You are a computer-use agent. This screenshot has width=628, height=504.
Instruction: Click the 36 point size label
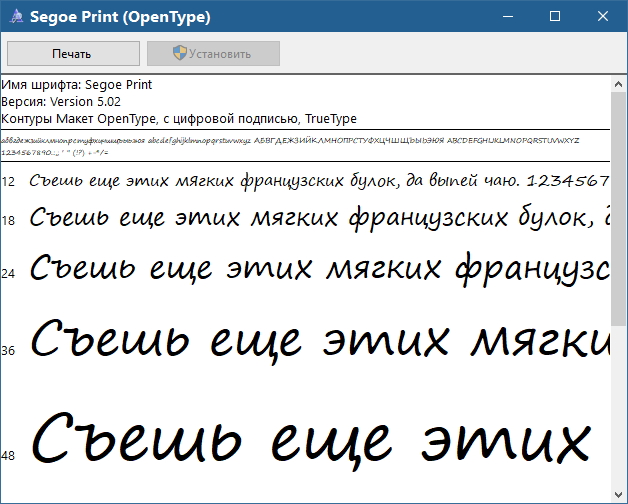[8, 351]
